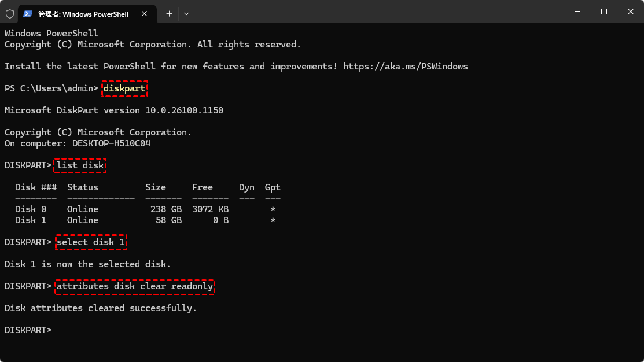Open a new tab with the plus button
Image resolution: width=644 pixels, height=362 pixels.
click(169, 13)
